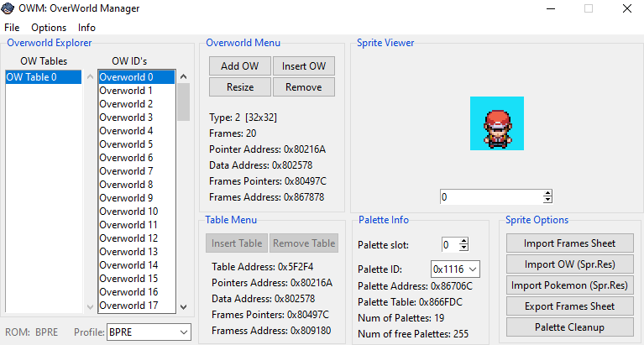Click Import Frames Sheet button
The width and height of the screenshot is (644, 345).
[x=569, y=243]
